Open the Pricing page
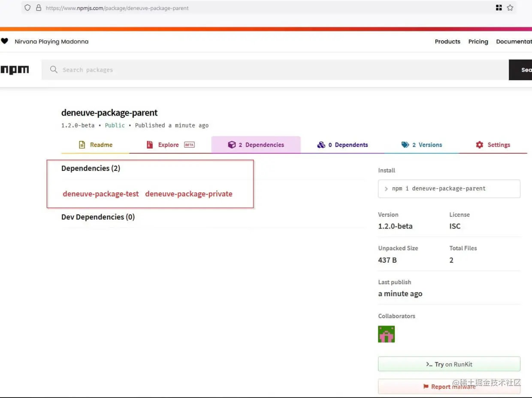 (x=478, y=41)
